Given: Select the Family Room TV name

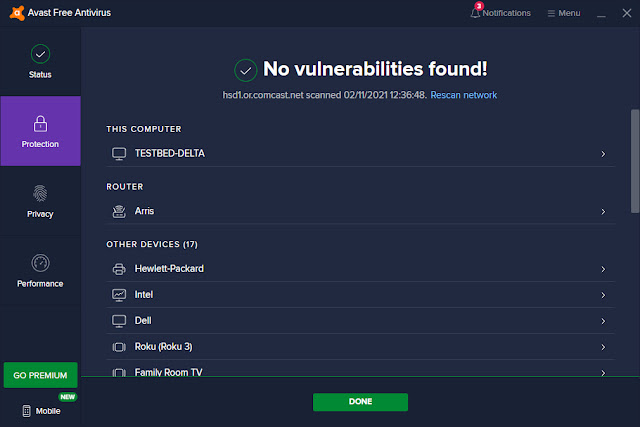Looking at the screenshot, I should tap(168, 372).
